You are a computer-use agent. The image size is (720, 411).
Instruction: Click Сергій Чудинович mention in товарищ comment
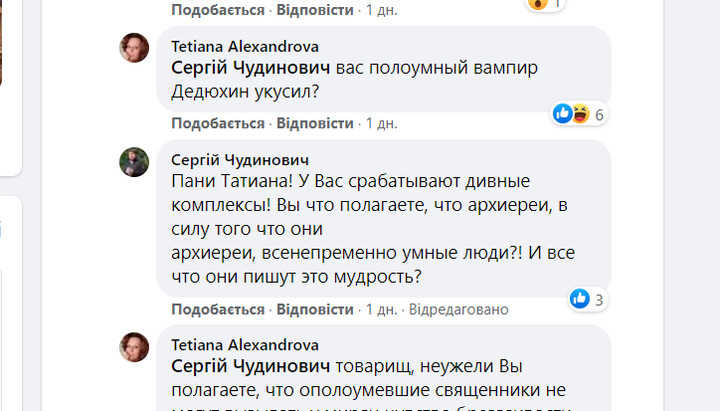251,366
